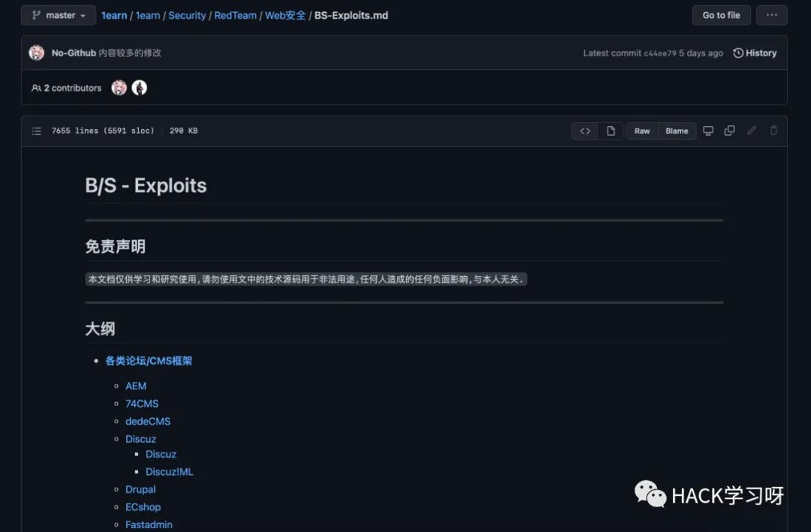
Task: Open first 1earn breadcrumb link
Action: click(114, 16)
